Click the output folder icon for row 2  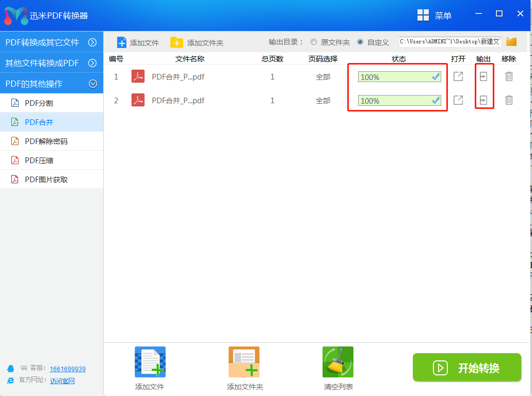coord(483,100)
